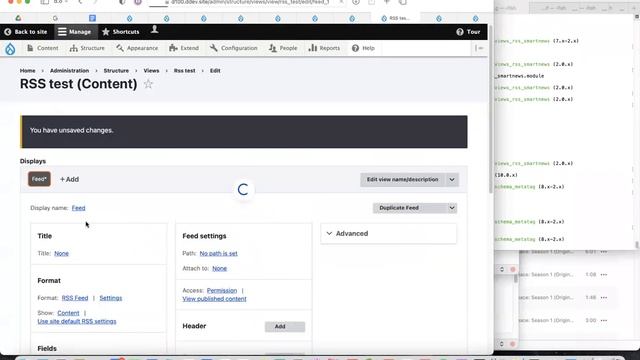Screen dimensions: 640x360
Task: Open the user account silhouette icon
Action: click(x=154, y=30)
